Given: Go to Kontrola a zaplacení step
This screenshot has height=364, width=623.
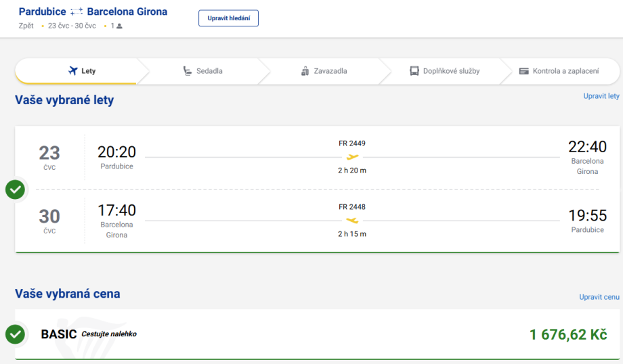Looking at the screenshot, I should [565, 71].
